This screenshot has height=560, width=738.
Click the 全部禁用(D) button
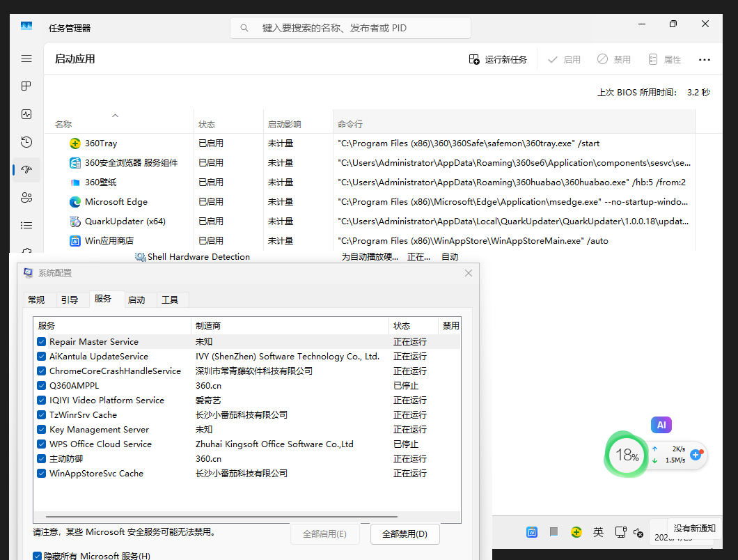(x=405, y=534)
